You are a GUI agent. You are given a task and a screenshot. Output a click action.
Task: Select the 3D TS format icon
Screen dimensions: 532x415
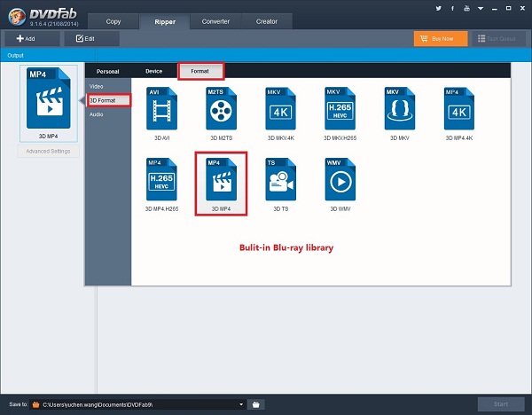tap(280, 179)
